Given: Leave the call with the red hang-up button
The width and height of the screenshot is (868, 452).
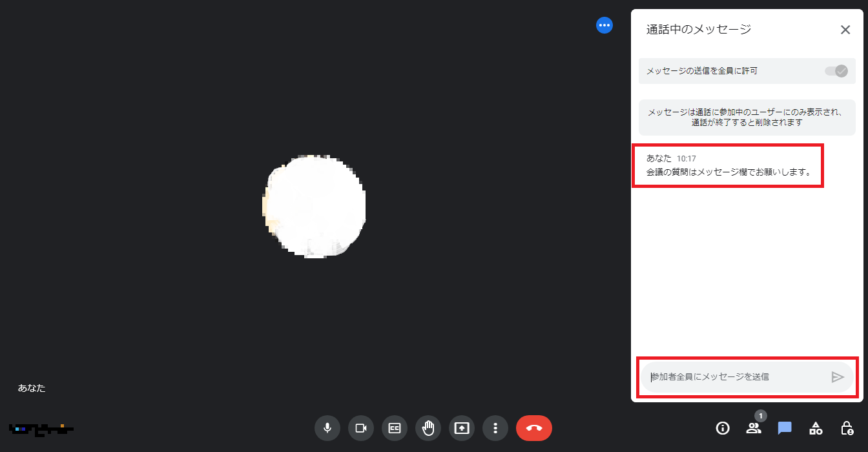Looking at the screenshot, I should click(x=534, y=428).
